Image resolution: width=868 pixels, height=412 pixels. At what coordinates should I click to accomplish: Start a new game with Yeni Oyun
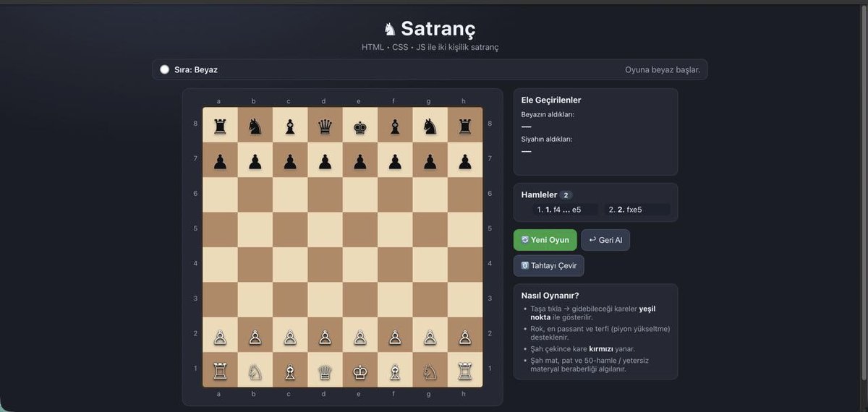click(545, 240)
